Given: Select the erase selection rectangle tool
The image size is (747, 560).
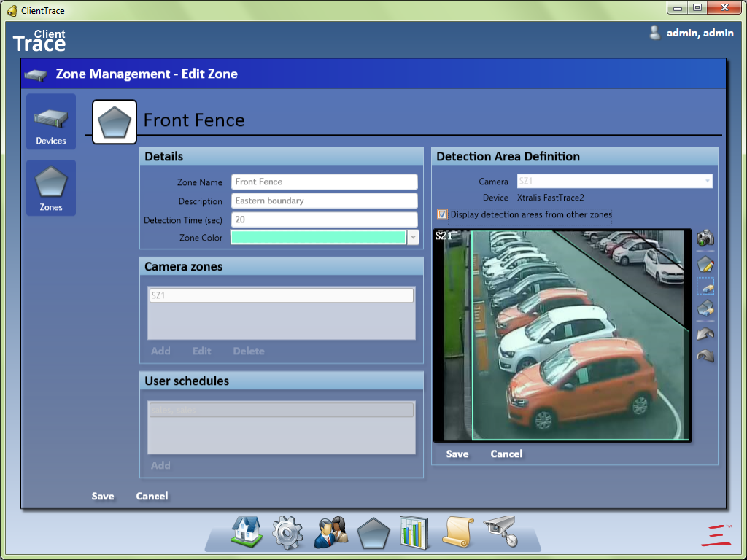Looking at the screenshot, I should coord(705,287).
